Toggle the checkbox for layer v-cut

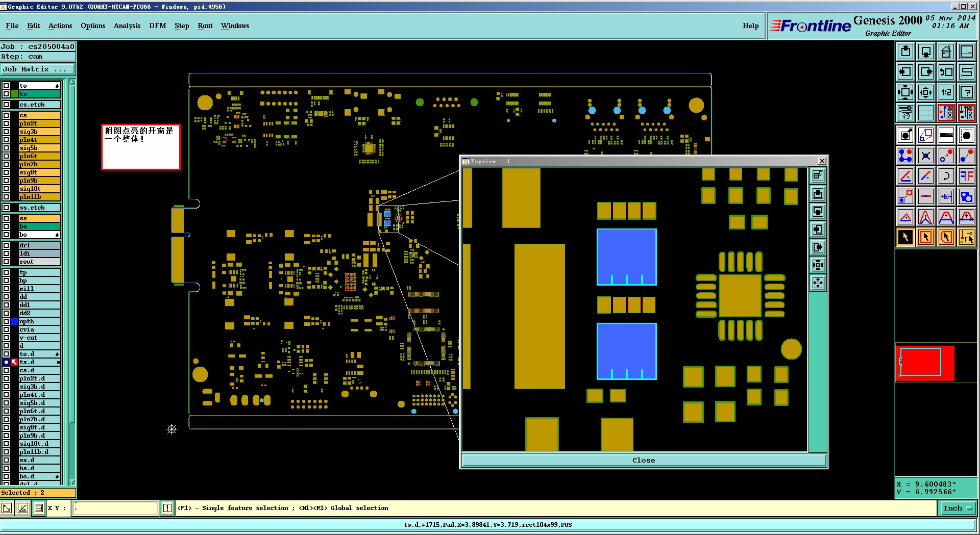pyautogui.click(x=6, y=338)
